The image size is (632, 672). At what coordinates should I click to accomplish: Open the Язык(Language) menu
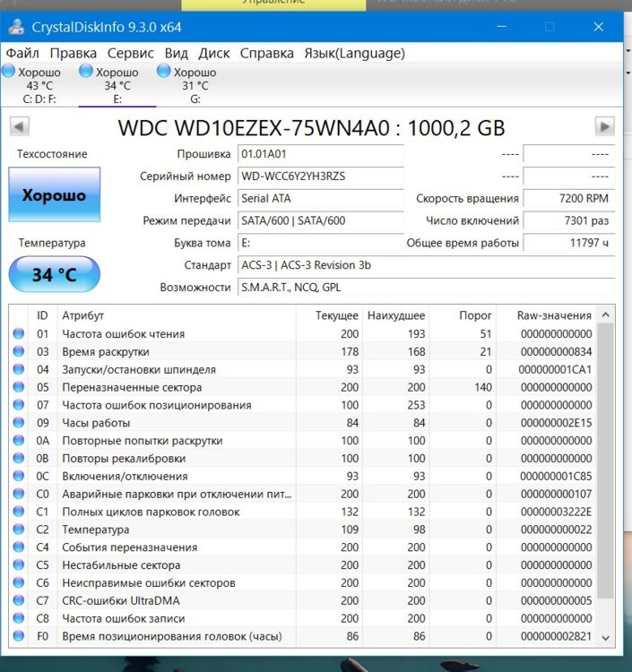click(x=354, y=53)
